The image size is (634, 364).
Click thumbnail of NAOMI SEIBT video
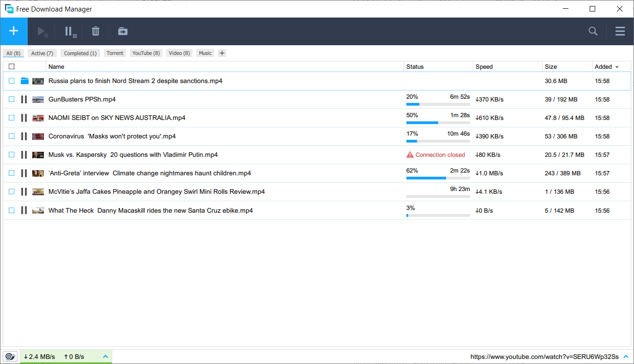(38, 118)
